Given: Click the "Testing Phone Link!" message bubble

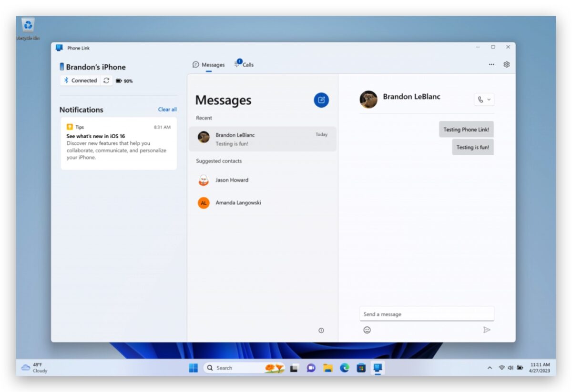Looking at the screenshot, I should [466, 129].
